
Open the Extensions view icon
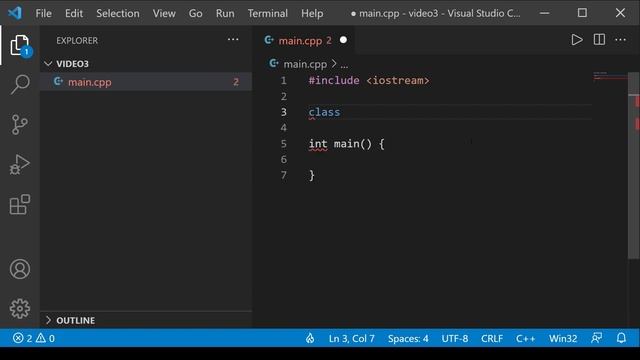pyautogui.click(x=20, y=204)
